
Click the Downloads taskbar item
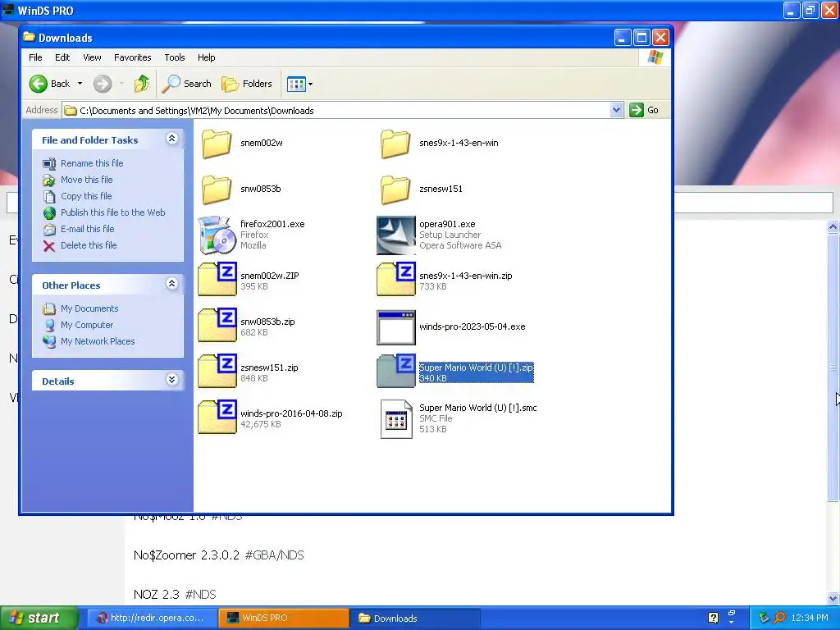415,619
